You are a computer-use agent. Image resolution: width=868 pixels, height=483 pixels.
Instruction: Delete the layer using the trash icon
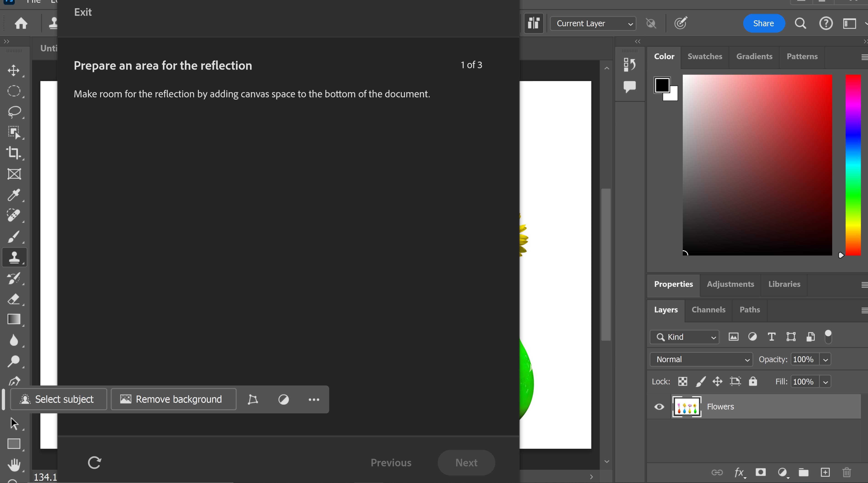847,472
